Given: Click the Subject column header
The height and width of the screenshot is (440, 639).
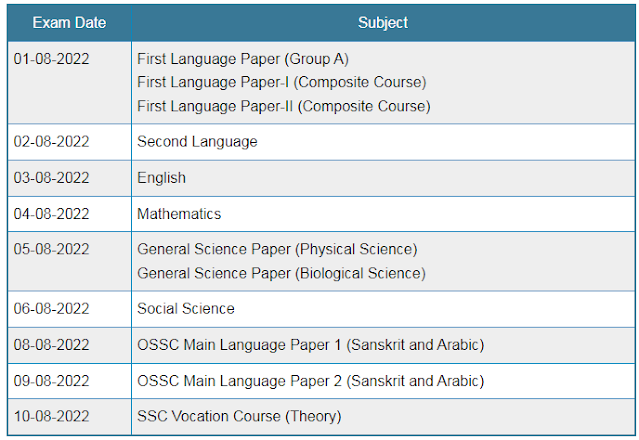Looking at the screenshot, I should 383,23.
